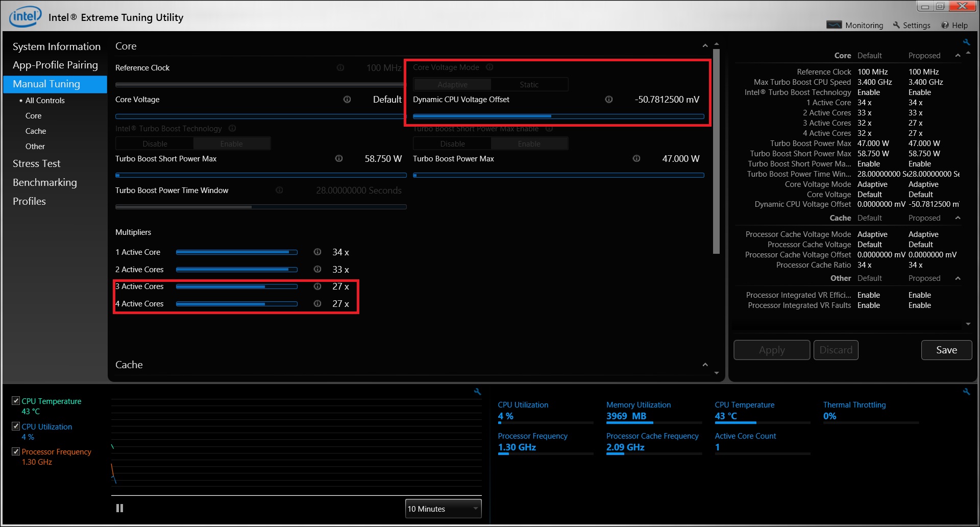Open Profiles section

pyautogui.click(x=29, y=201)
